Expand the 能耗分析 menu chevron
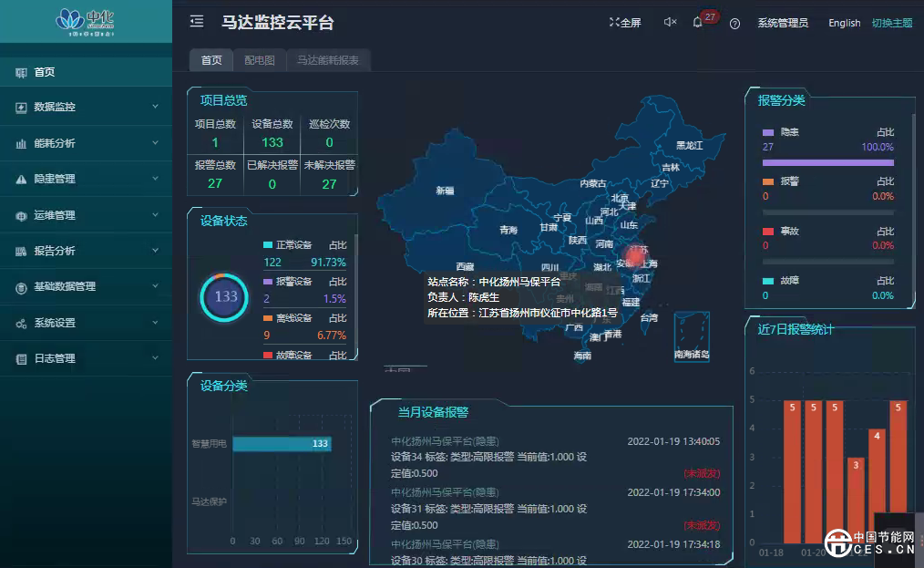Viewport: 924px width, 568px height. (x=156, y=143)
